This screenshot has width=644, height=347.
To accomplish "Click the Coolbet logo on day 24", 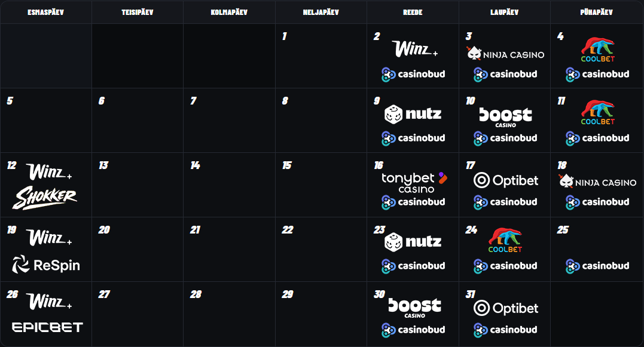I will pyautogui.click(x=505, y=240).
